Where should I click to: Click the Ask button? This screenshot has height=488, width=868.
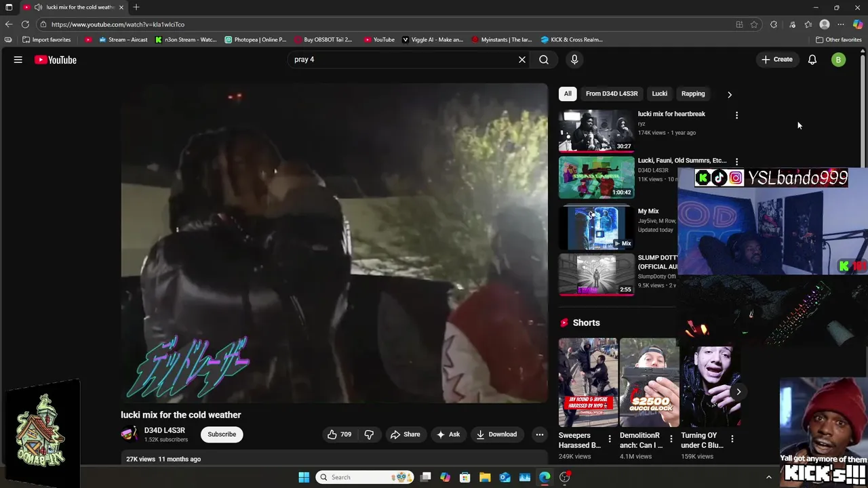448,434
